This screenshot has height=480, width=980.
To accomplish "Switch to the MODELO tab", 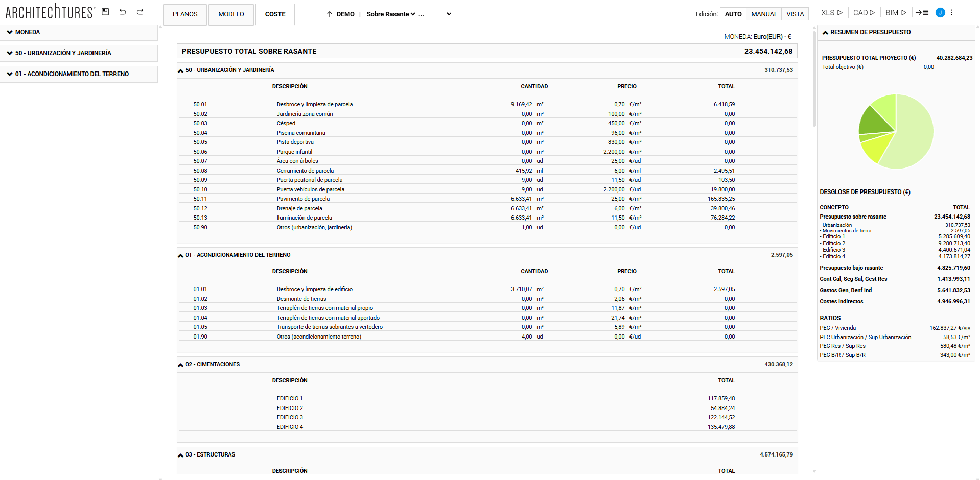I will [x=231, y=14].
